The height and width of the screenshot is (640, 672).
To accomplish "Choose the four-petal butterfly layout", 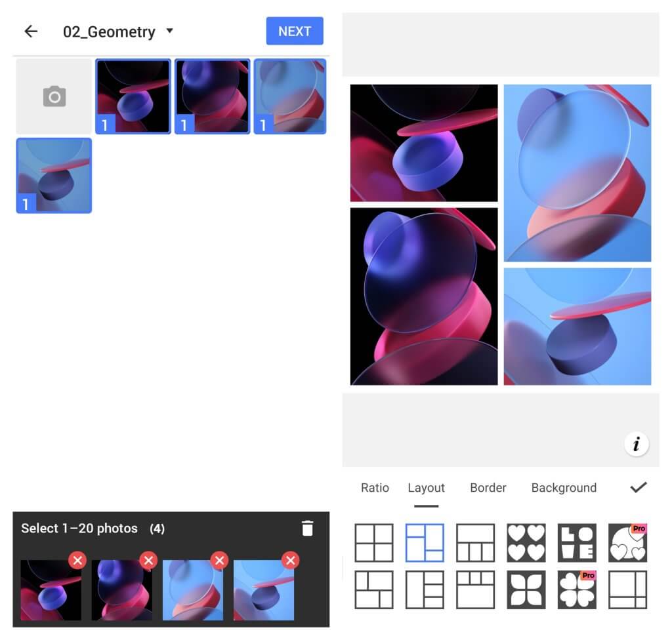I will click(x=526, y=590).
